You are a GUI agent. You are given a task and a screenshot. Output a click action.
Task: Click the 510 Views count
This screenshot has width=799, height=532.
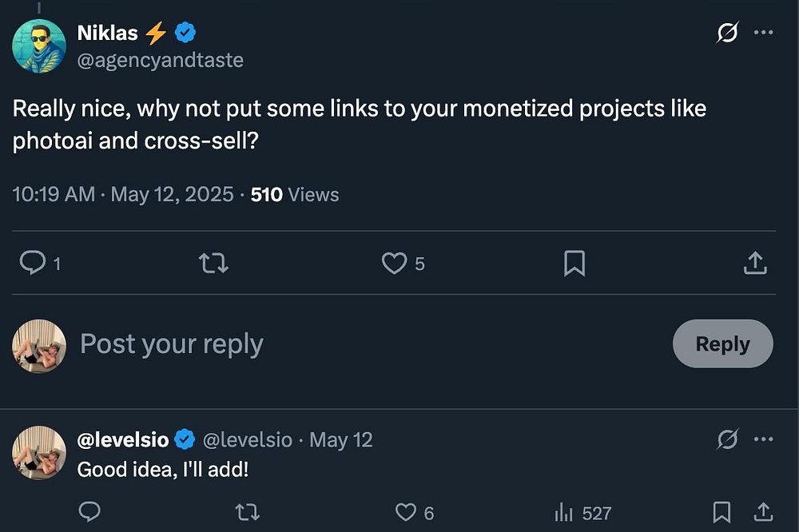tap(294, 194)
